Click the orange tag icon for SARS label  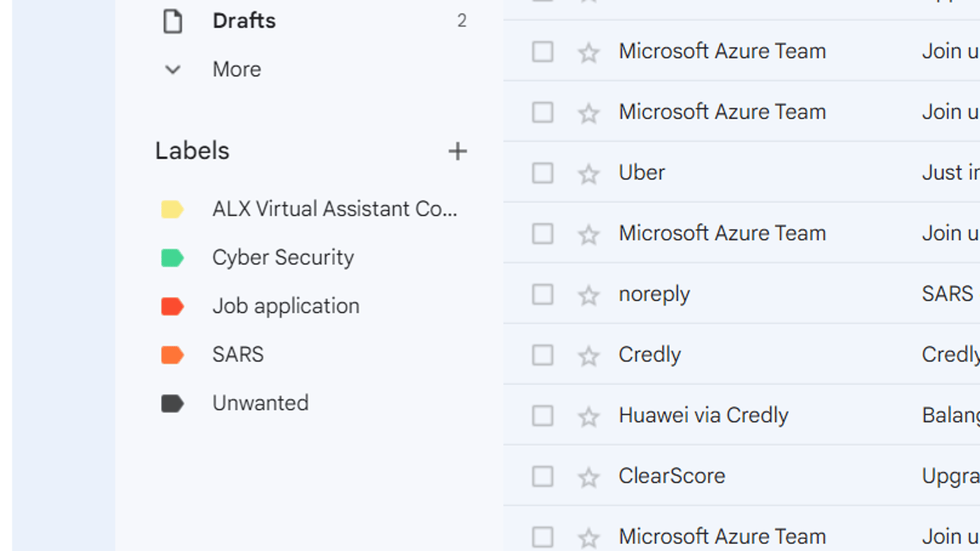(x=172, y=355)
